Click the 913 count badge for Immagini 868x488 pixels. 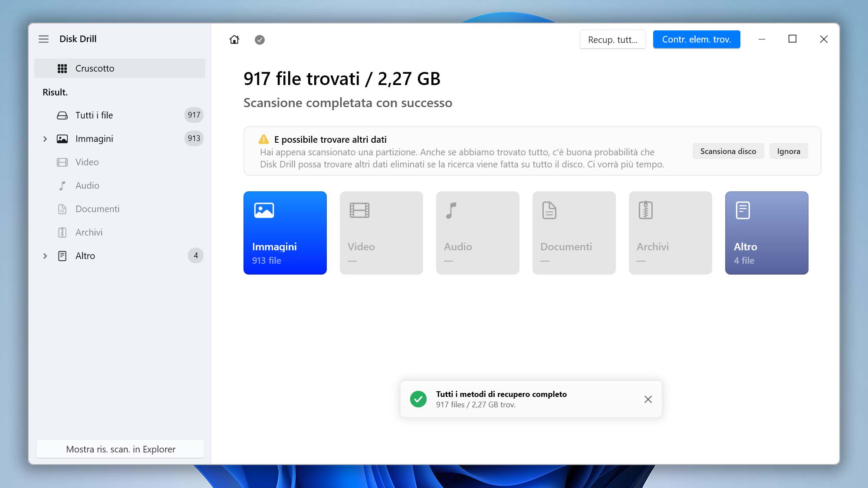[194, 138]
